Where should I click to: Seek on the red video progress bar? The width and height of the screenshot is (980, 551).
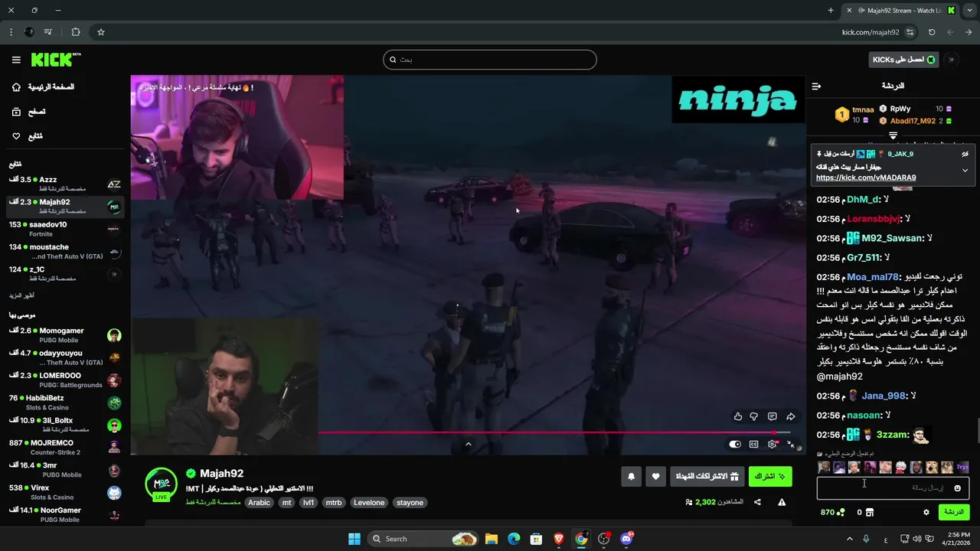[554, 432]
